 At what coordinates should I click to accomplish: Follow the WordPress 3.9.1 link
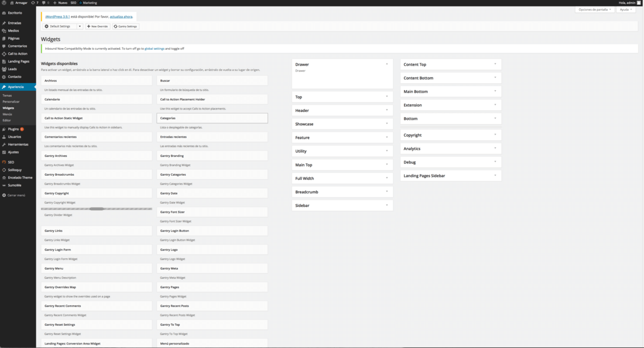coord(57,17)
